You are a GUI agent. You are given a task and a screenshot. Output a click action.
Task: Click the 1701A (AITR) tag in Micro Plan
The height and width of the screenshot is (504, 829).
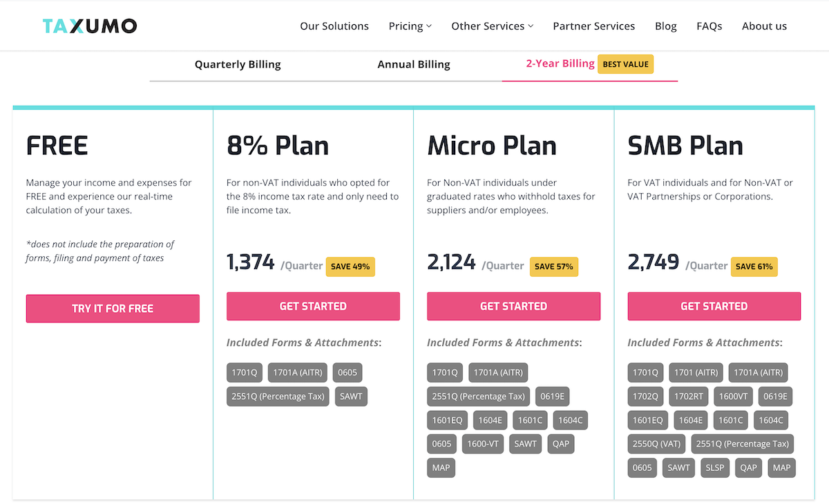point(498,372)
